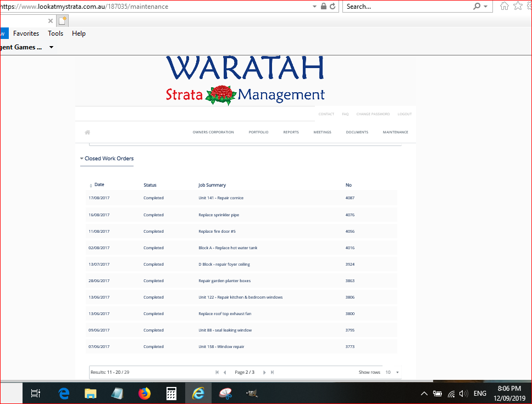Open the Snipping Tool on the taskbar

(225, 393)
